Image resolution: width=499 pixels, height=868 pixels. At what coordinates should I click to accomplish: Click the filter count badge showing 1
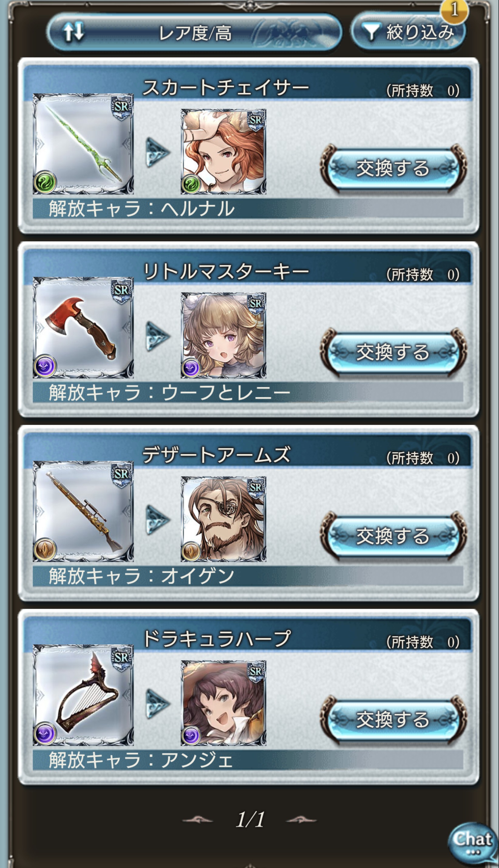coord(454,10)
